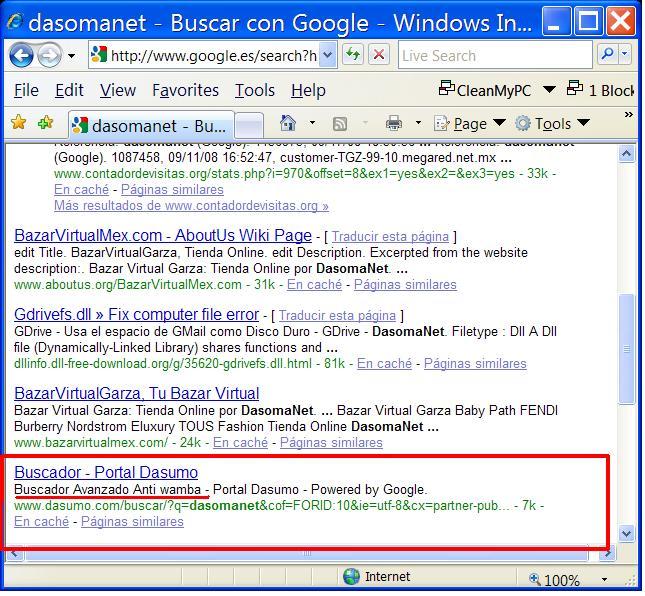Open the View menu

(x=117, y=90)
